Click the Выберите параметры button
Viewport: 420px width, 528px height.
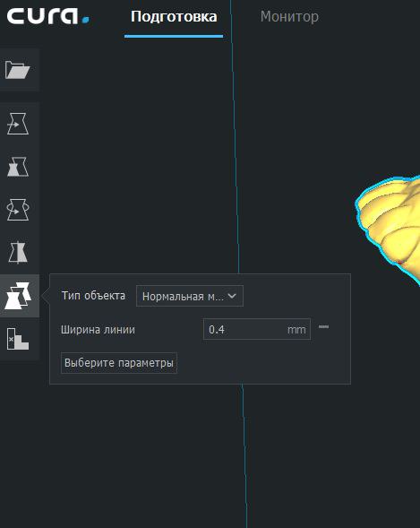tap(119, 363)
